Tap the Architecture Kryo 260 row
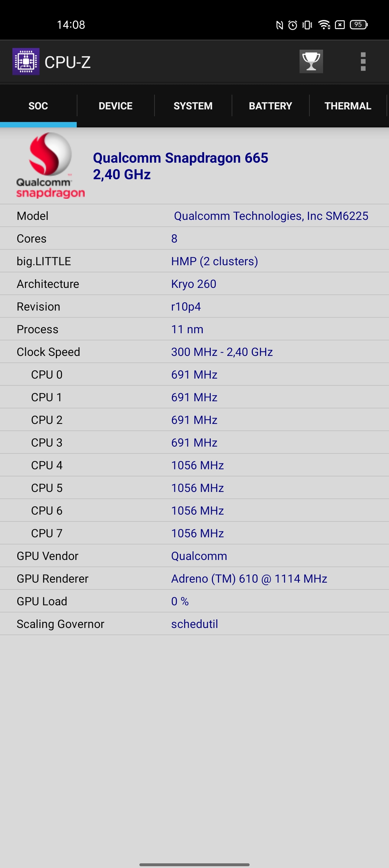 [194, 284]
